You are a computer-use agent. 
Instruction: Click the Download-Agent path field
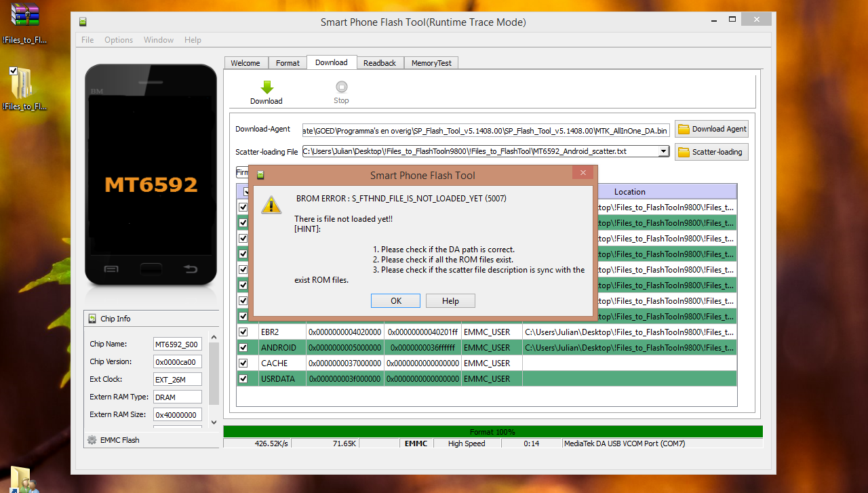coord(486,130)
